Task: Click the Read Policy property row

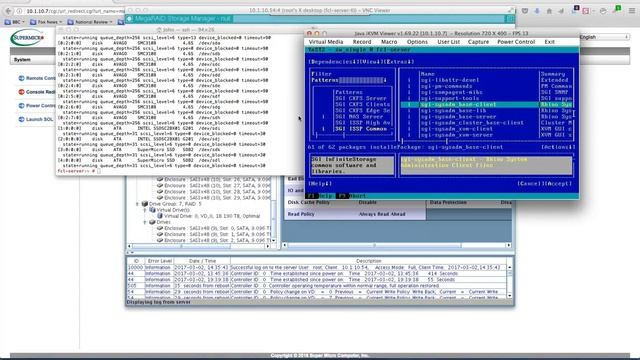Action: pyautogui.click(x=355, y=214)
